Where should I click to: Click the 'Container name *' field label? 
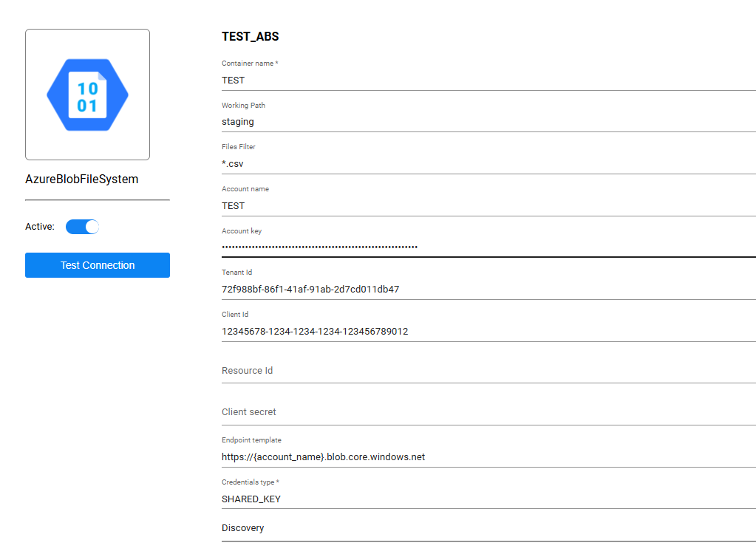click(250, 64)
